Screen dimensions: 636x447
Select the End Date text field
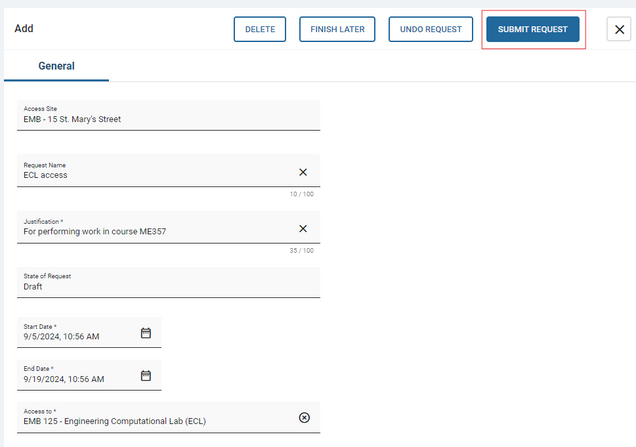(x=75, y=380)
